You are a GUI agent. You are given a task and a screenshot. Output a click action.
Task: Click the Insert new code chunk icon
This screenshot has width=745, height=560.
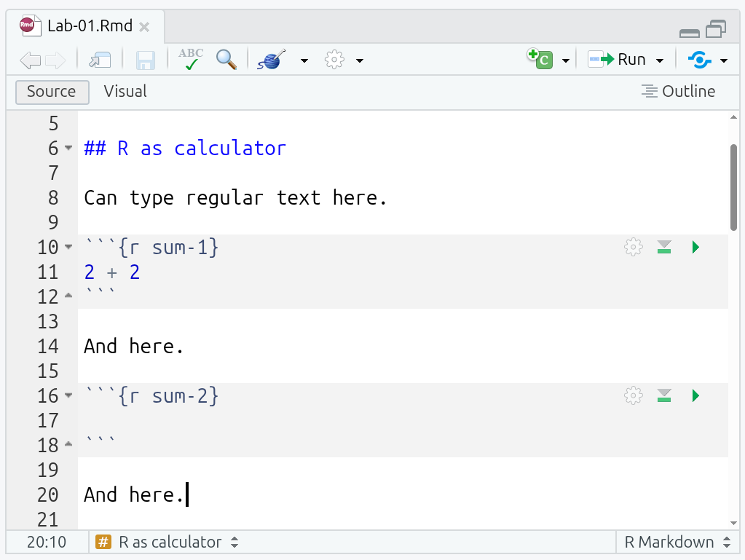click(541, 60)
